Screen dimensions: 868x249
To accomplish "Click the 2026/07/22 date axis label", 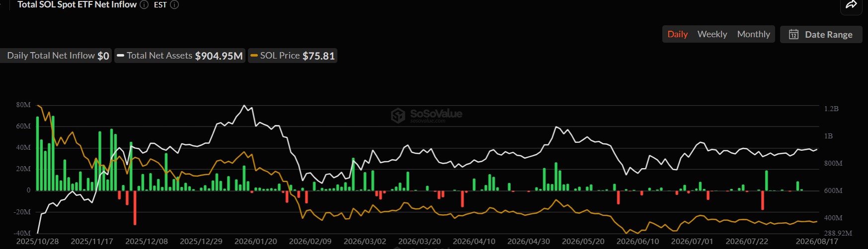I will [x=747, y=242].
